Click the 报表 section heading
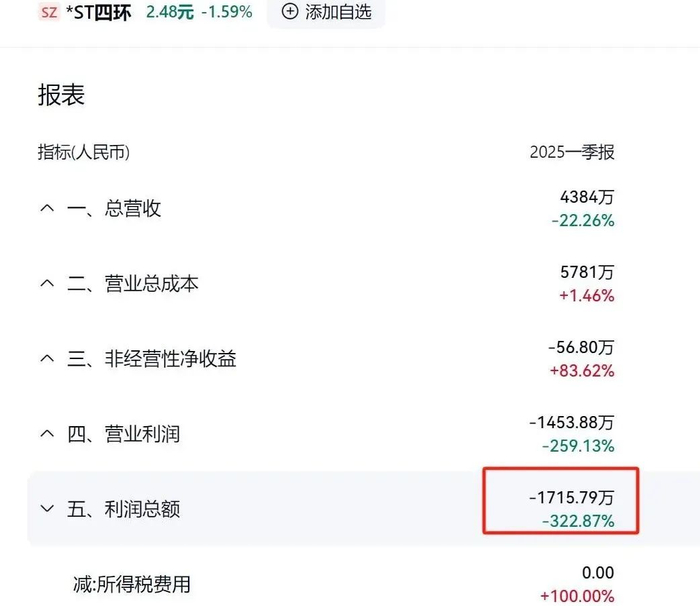This screenshot has width=700, height=606. (61, 95)
